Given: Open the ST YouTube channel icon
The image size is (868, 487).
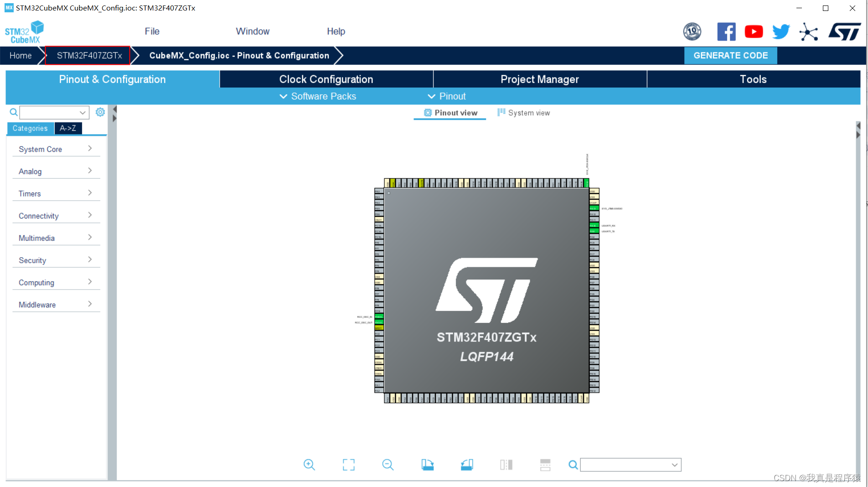Looking at the screenshot, I should click(754, 31).
